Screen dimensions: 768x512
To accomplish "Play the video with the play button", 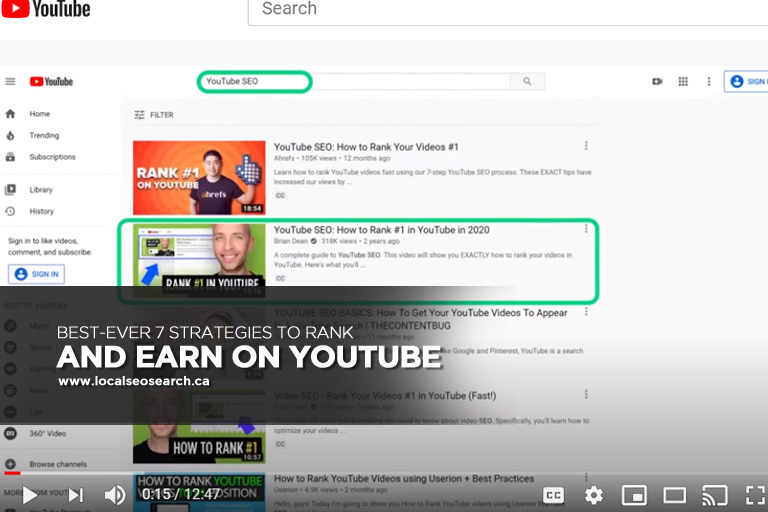I will (30, 495).
